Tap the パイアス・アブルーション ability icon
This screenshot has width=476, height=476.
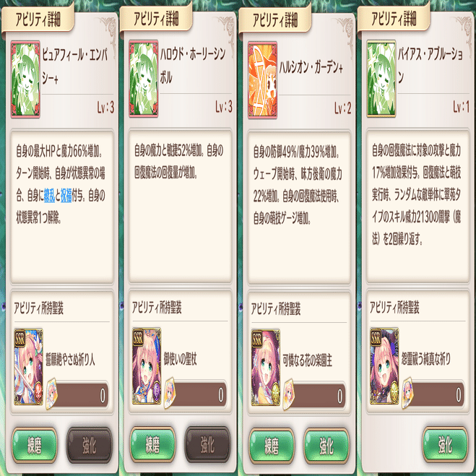(x=381, y=79)
